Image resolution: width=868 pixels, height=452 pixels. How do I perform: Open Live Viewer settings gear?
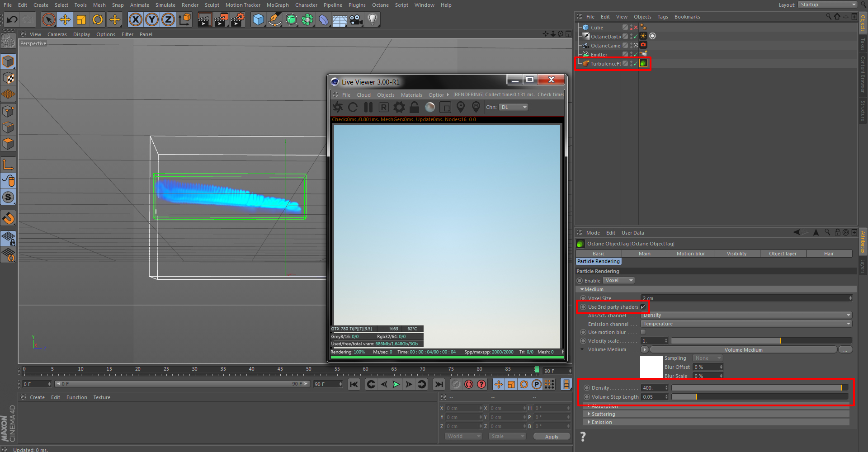tap(399, 107)
